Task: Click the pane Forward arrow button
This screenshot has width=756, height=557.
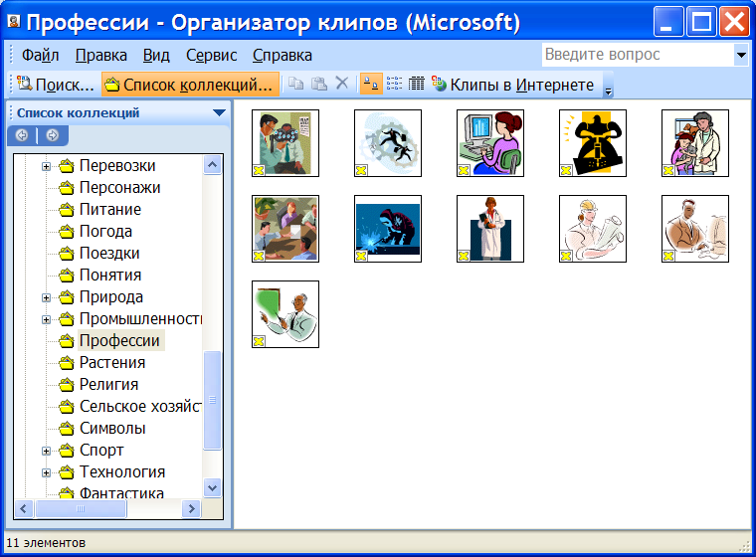Action: click(x=52, y=135)
